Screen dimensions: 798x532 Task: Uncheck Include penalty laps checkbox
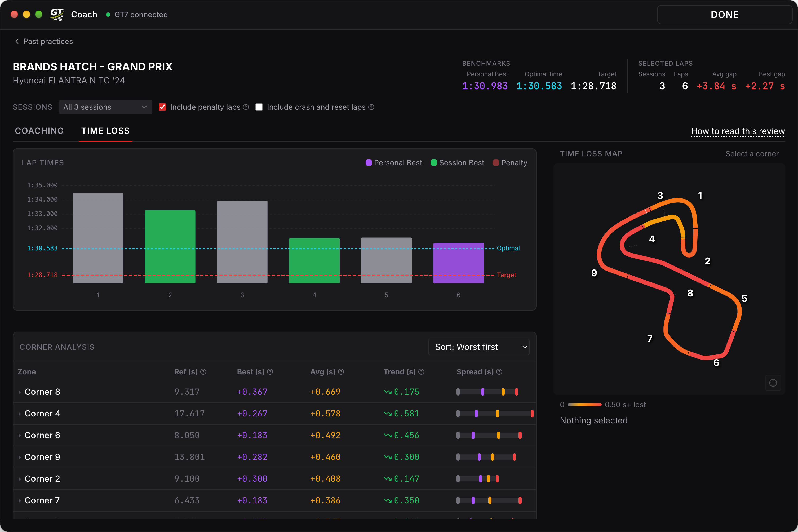point(162,107)
